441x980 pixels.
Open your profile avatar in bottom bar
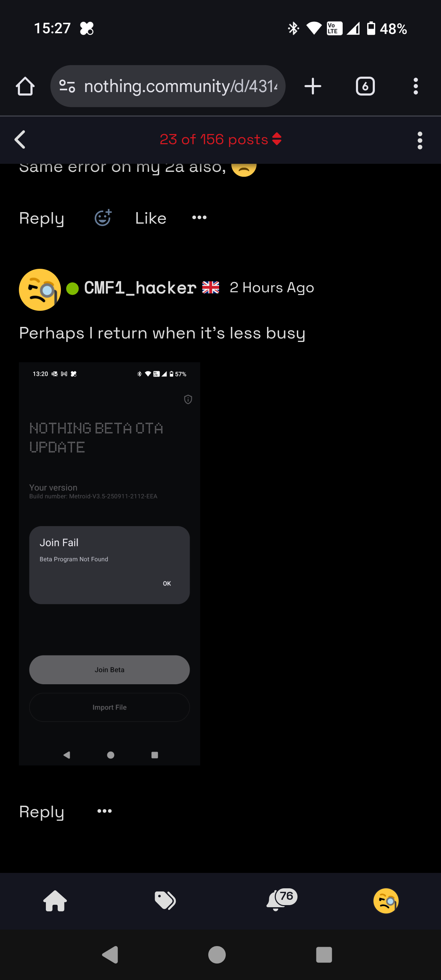[x=385, y=901]
